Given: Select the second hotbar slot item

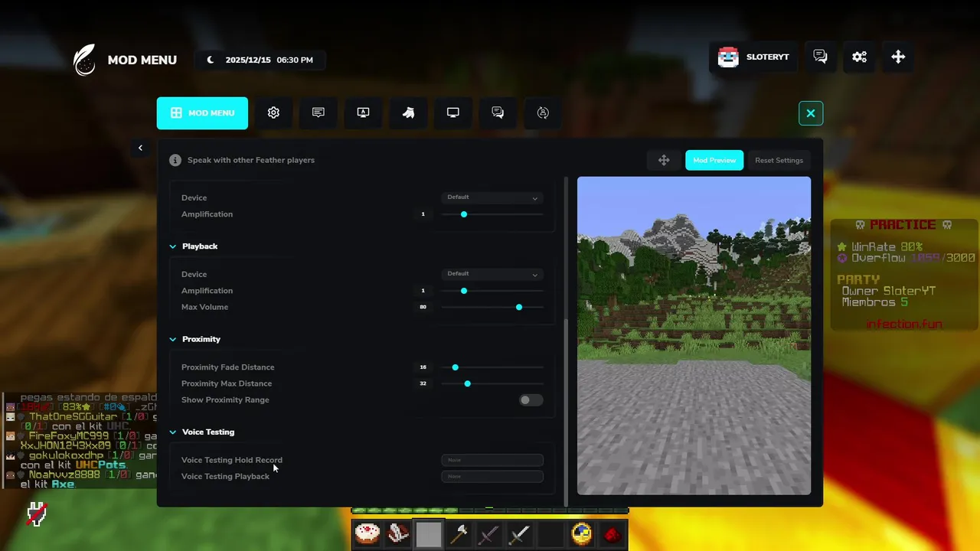Looking at the screenshot, I should [x=398, y=534].
